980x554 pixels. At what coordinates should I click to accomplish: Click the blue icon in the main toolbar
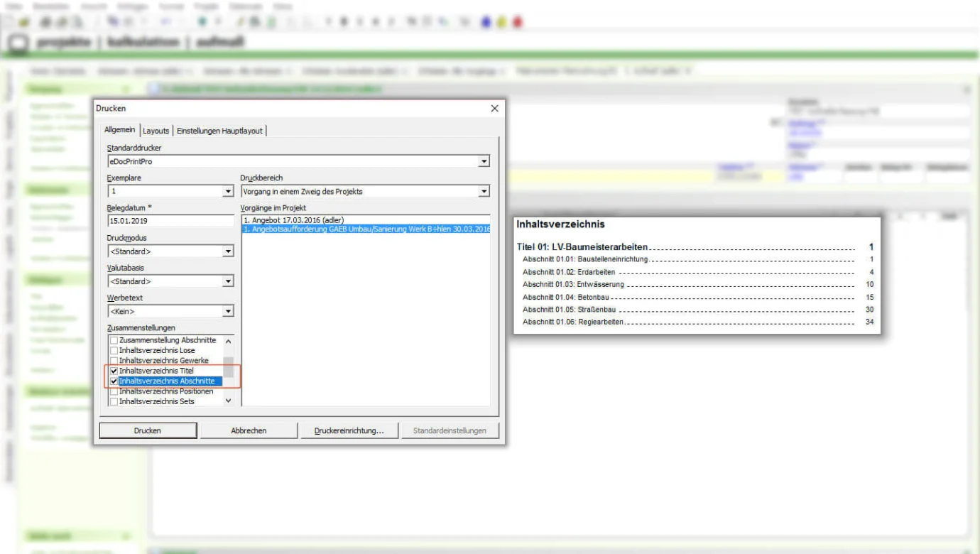coord(486,22)
